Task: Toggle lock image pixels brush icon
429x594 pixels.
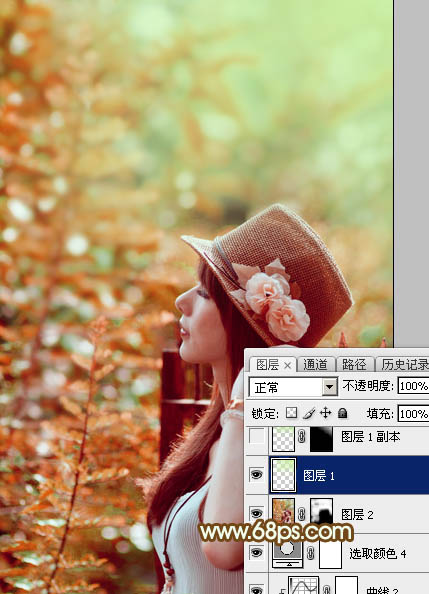Action: point(309,413)
